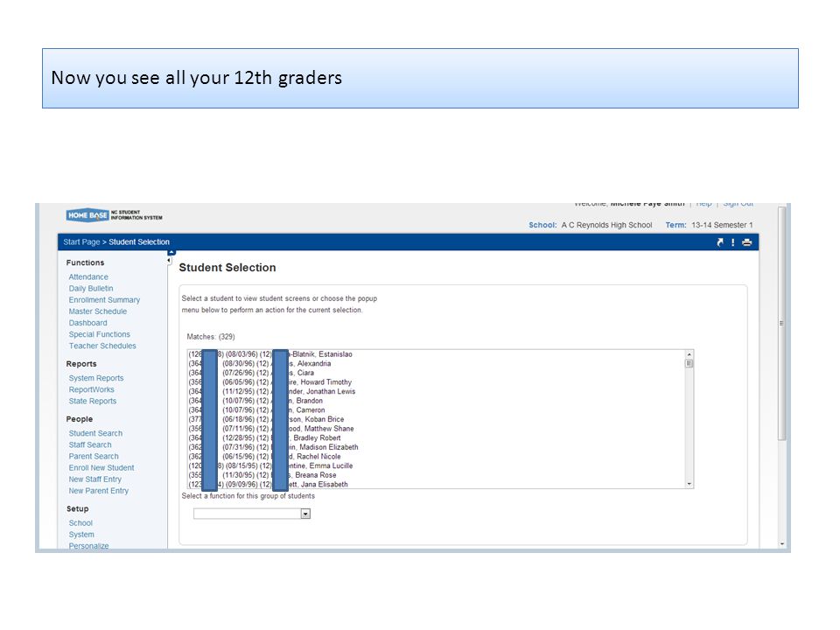Screen dimensions: 840x630
Task: Open the Attendance function
Action: [88, 277]
